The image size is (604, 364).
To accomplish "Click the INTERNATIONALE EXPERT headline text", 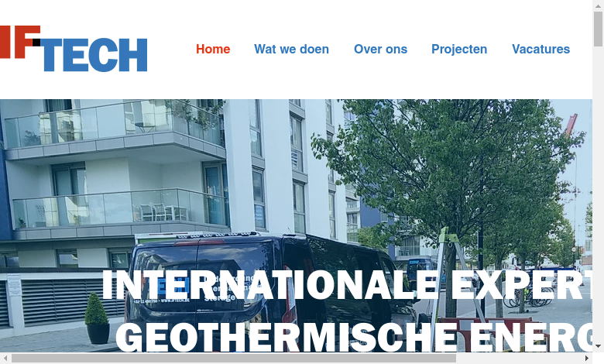I will tap(347, 286).
